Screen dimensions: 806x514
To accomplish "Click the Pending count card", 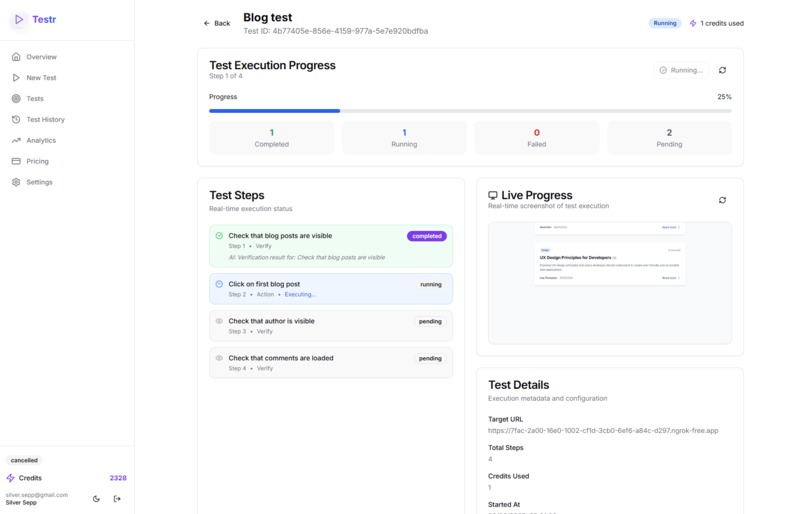I will coord(669,138).
